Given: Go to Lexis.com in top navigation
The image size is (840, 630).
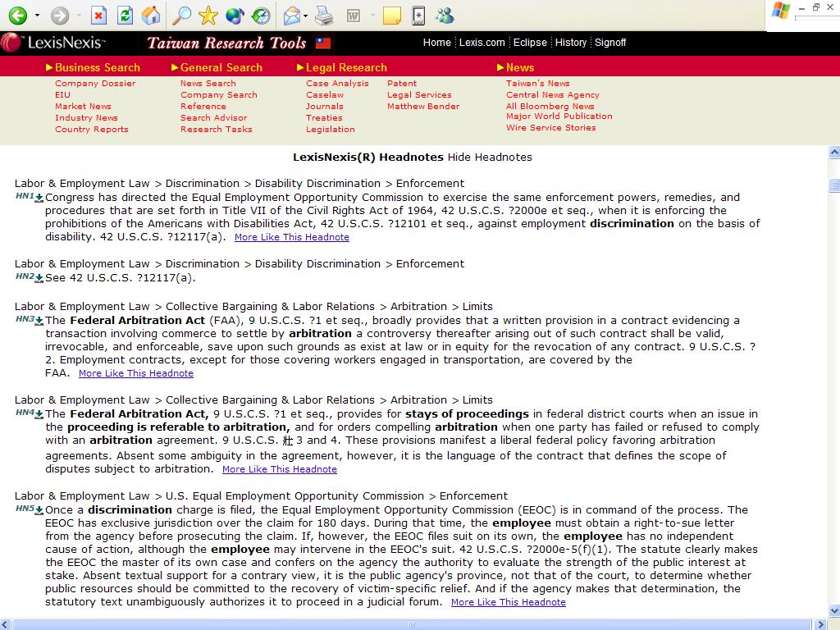Looking at the screenshot, I should pos(482,43).
